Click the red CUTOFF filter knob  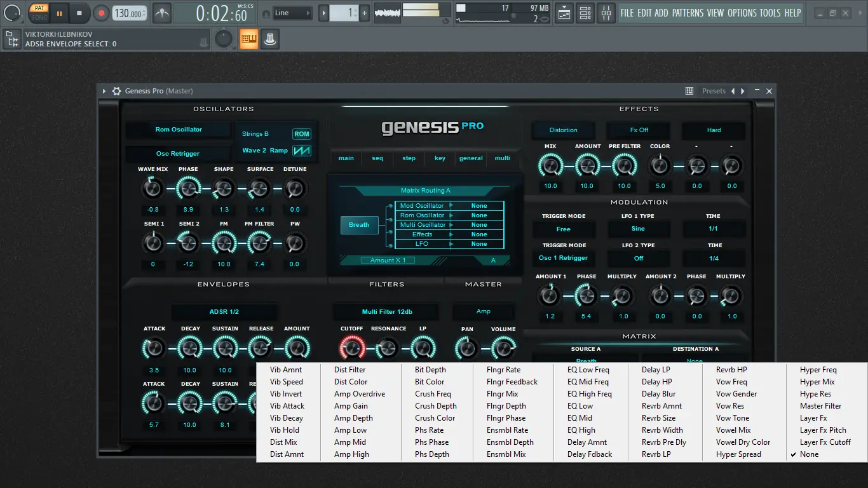click(x=351, y=348)
